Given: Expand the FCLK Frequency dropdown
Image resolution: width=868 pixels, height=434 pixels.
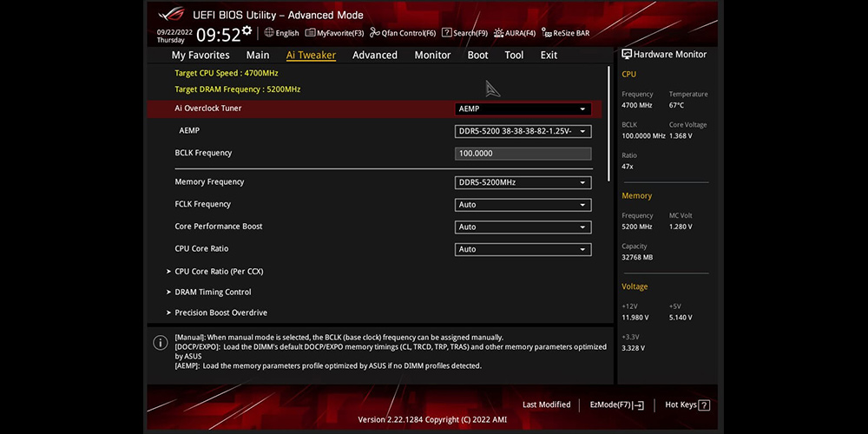Looking at the screenshot, I should click(x=523, y=205).
